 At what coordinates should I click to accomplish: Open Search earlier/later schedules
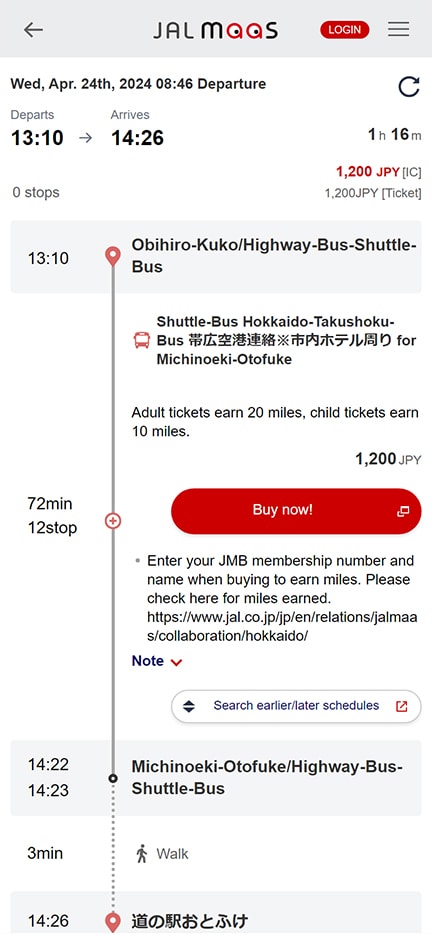tap(296, 706)
